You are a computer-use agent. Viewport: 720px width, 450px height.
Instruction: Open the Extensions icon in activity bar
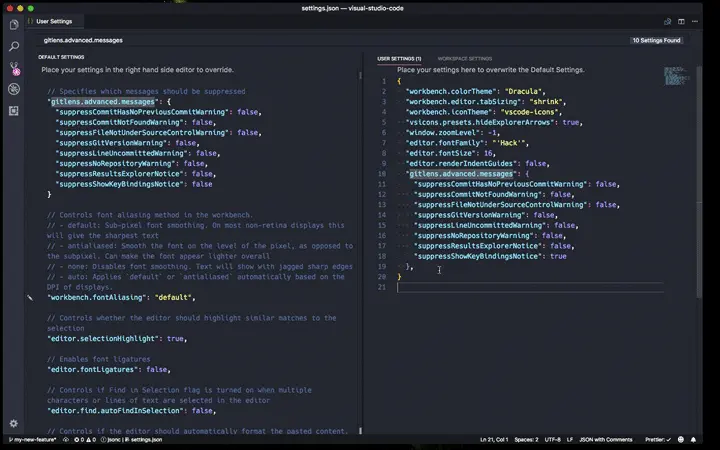[14, 111]
